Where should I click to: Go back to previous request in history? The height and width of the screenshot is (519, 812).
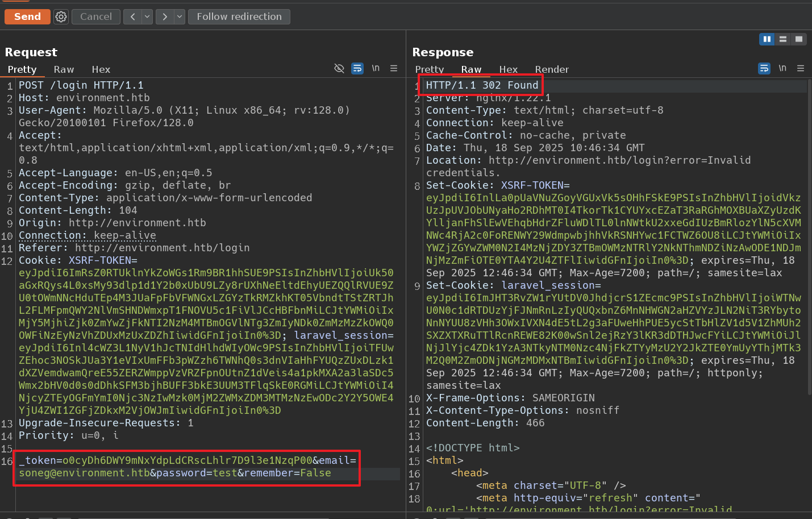132,16
